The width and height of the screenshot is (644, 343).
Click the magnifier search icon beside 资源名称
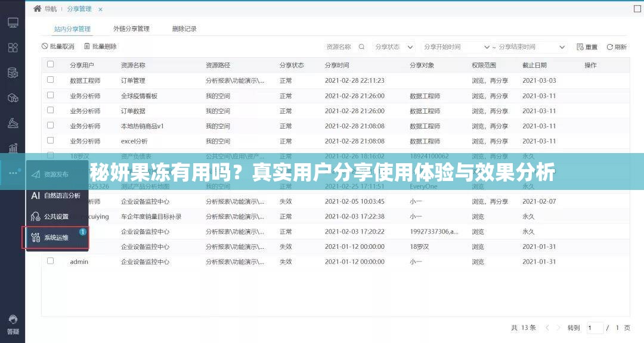361,46
